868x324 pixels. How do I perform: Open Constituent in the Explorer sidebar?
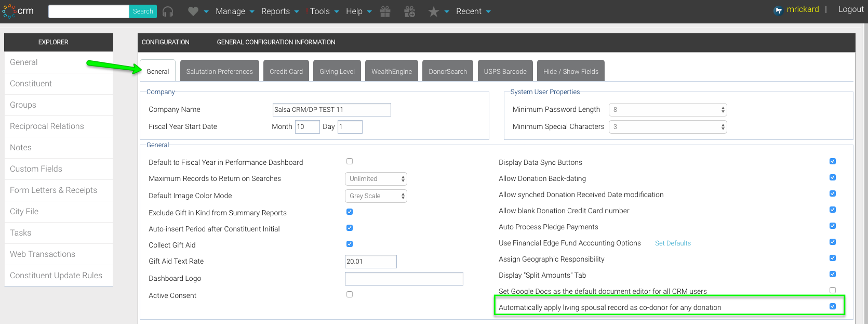[59, 84]
